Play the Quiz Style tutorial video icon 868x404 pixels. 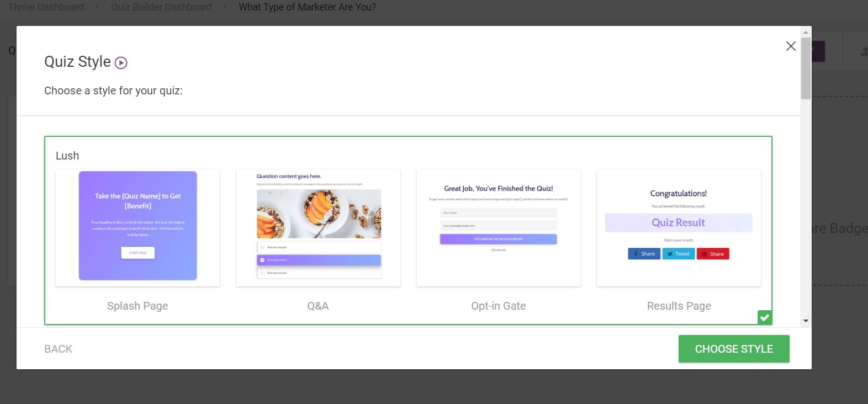coord(121,63)
